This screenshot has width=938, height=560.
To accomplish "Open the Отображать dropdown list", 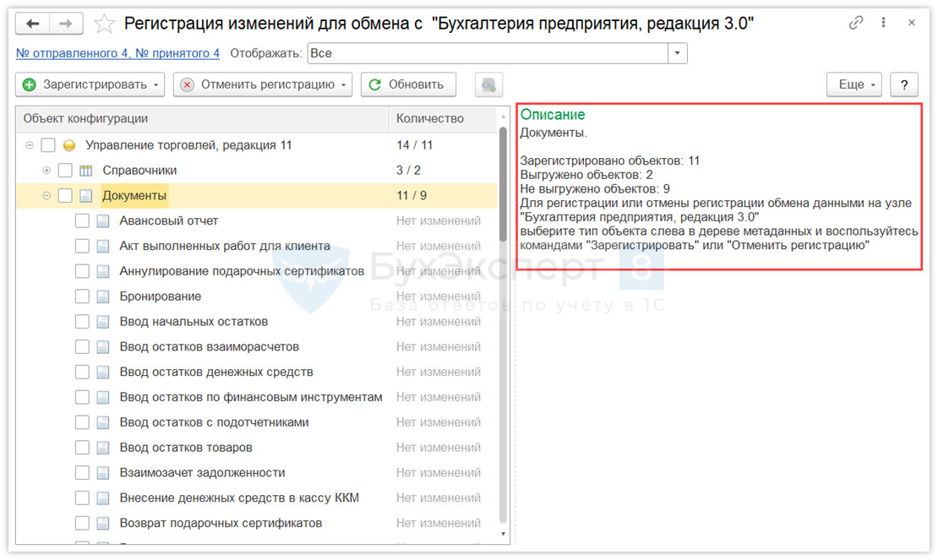I will [678, 54].
